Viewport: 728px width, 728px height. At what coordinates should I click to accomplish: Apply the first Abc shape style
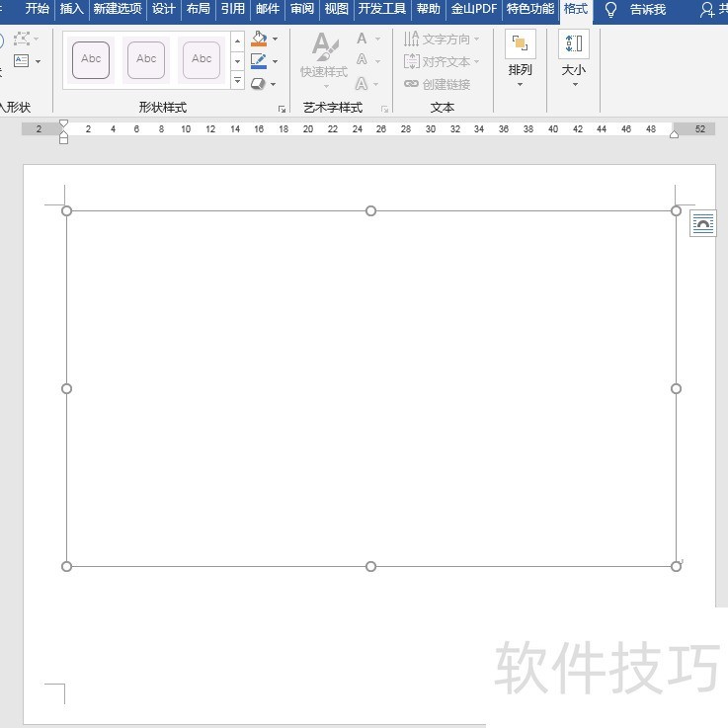pyautogui.click(x=91, y=60)
